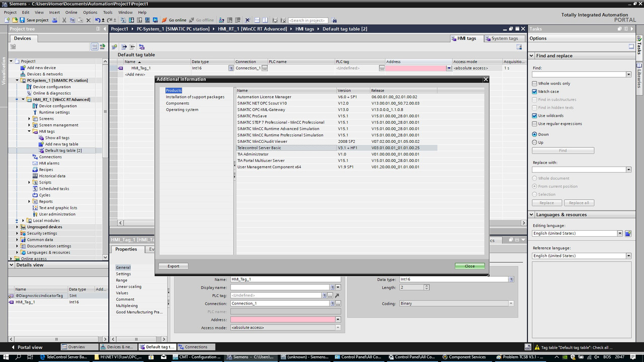
Task: Select the Linear scaling property category
Action: [x=129, y=287]
